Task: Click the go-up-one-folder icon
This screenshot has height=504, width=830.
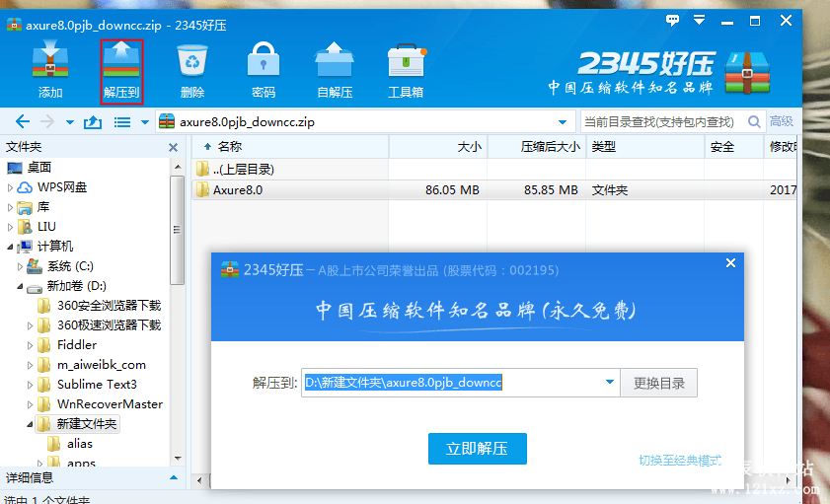Action: coord(93,122)
